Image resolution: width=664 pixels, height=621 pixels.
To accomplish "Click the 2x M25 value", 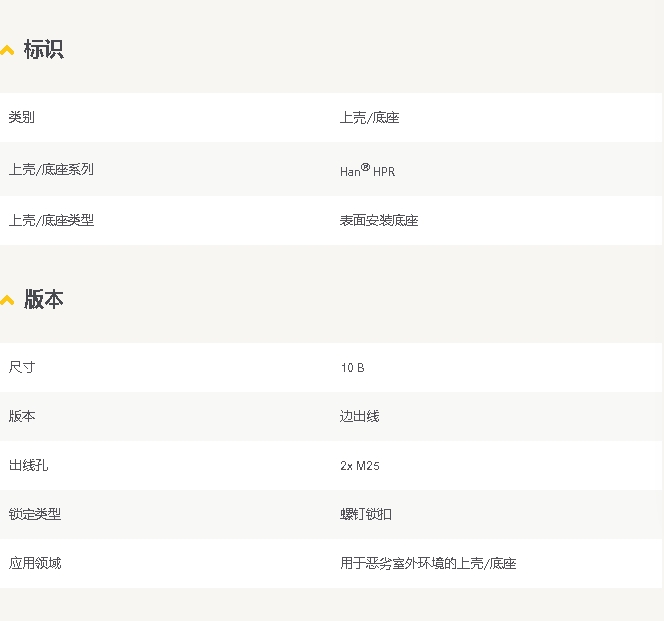I will (x=360, y=466).
